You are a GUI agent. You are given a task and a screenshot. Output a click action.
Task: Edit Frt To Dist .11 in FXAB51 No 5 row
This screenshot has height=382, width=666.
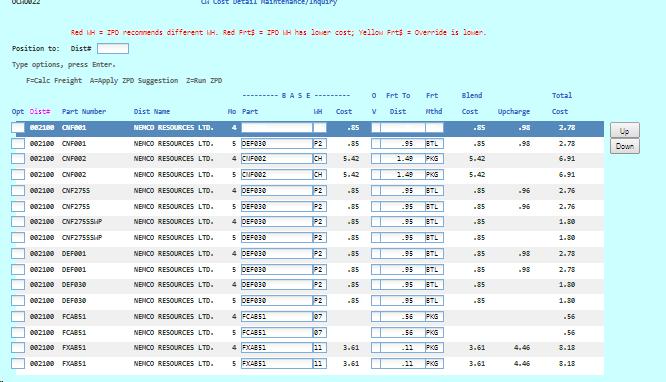point(403,364)
